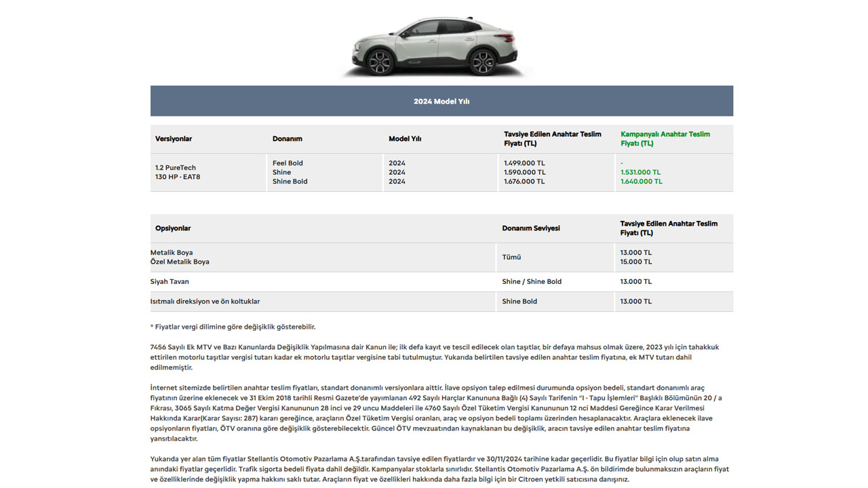
Task: Click the Versiyonlar column header
Action: tap(174, 139)
